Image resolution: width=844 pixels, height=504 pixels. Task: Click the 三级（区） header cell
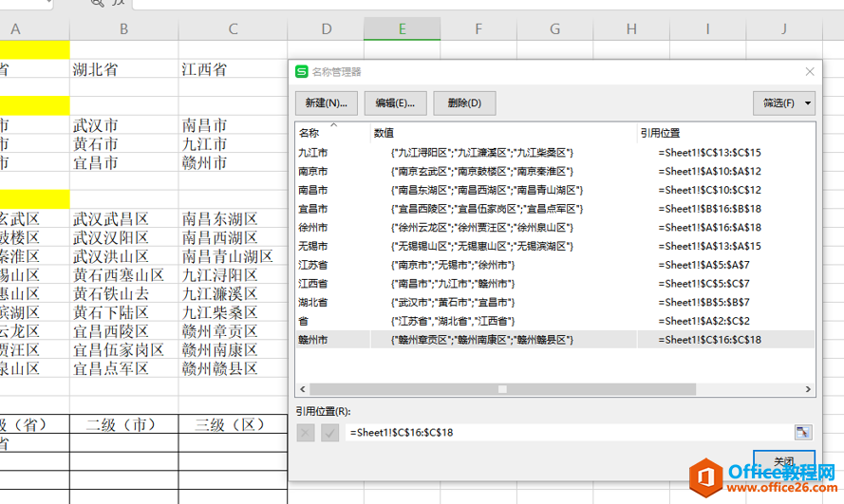pyautogui.click(x=233, y=424)
